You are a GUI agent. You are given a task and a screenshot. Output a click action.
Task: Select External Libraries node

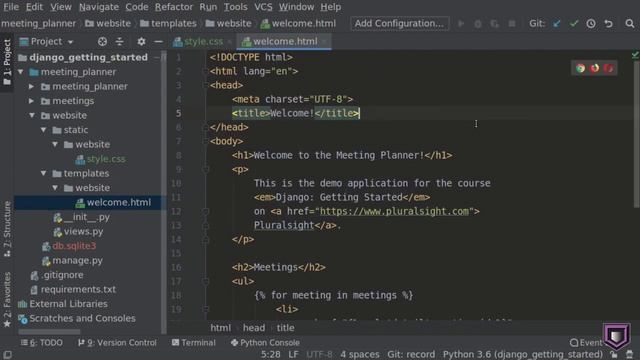coord(63,304)
